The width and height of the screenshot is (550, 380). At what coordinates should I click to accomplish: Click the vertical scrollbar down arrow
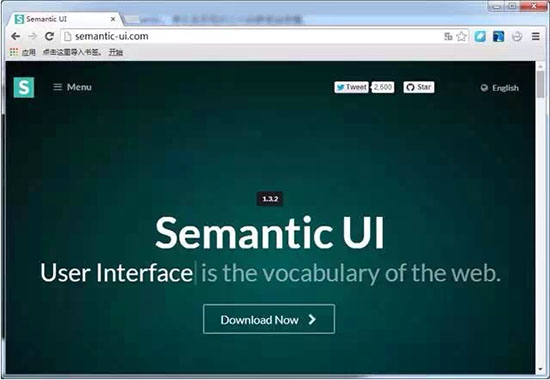coord(541,369)
